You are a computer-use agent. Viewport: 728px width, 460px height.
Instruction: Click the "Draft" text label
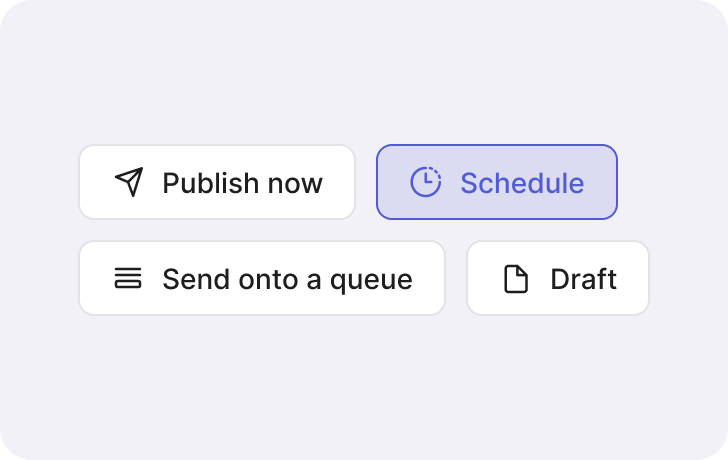coord(583,279)
